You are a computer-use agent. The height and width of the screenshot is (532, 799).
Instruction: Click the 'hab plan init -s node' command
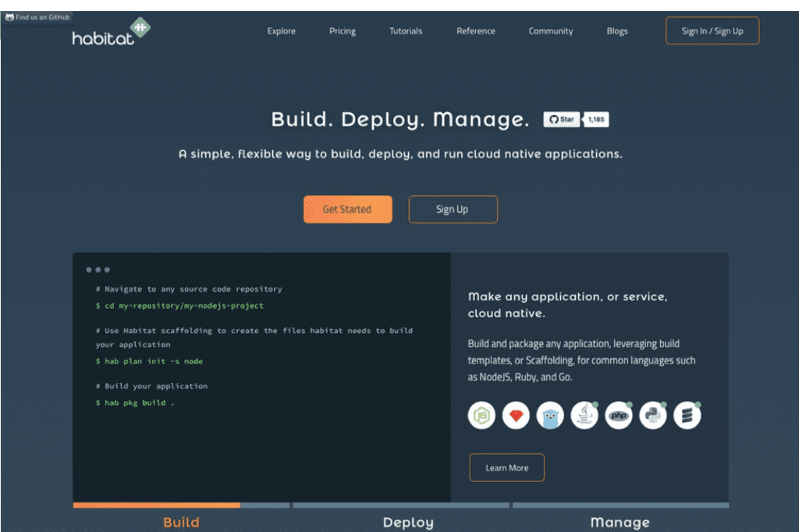[x=149, y=361]
